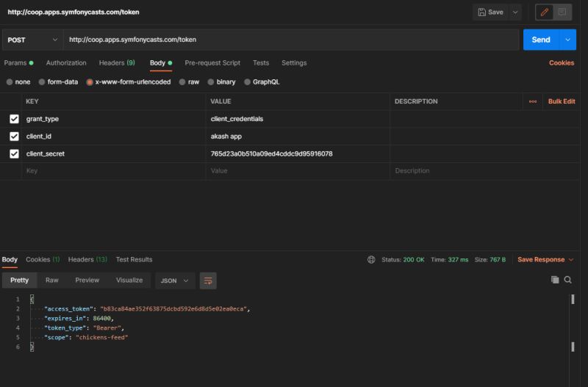The width and height of the screenshot is (588, 387).
Task: Switch to the Tests tab
Action: [x=261, y=63]
